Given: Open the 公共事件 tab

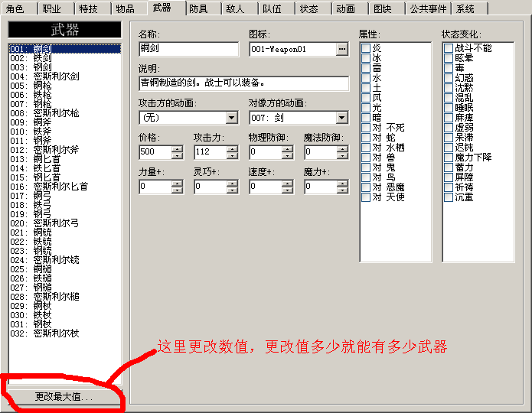Looking at the screenshot, I should click(427, 8).
